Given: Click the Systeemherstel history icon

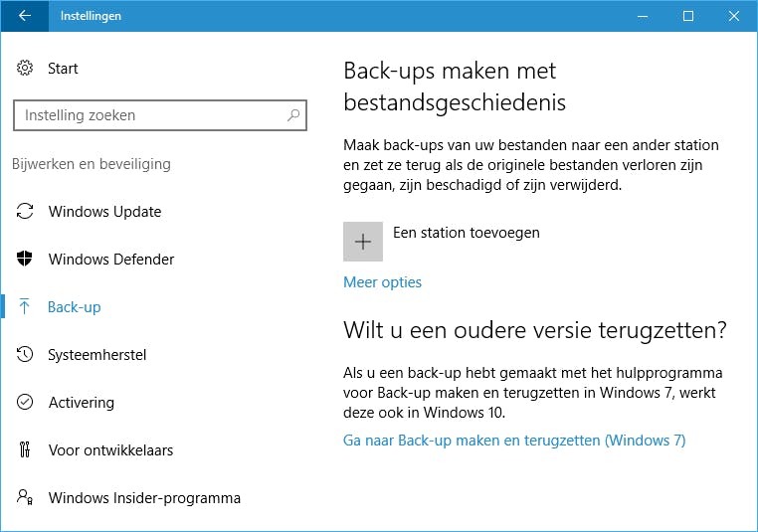Looking at the screenshot, I should click(26, 355).
